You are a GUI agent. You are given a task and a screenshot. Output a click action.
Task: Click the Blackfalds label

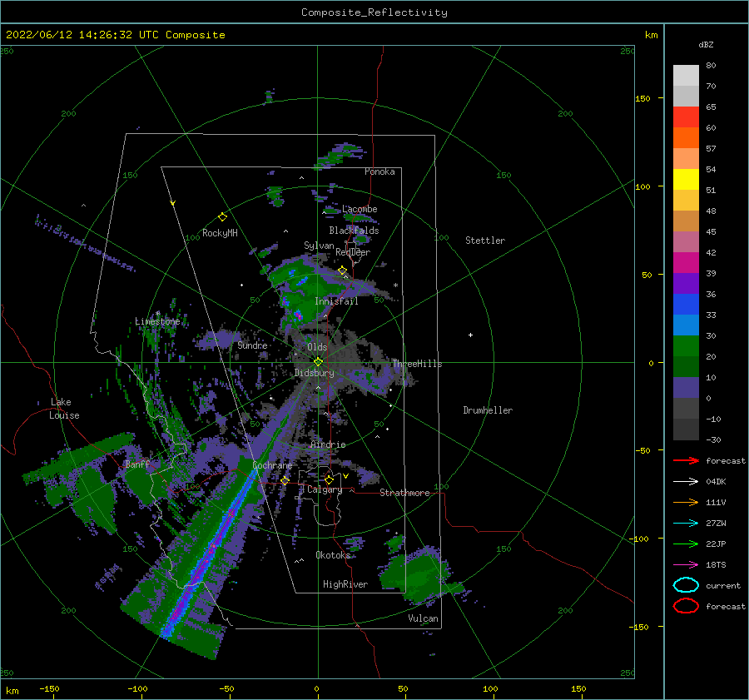pyautogui.click(x=354, y=231)
